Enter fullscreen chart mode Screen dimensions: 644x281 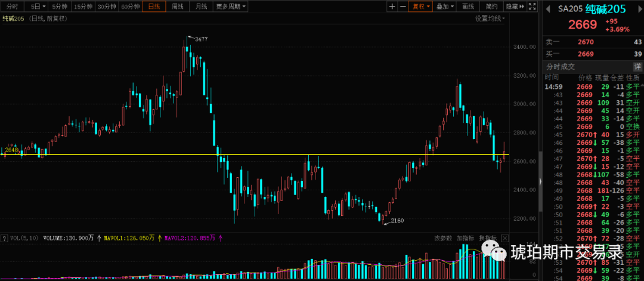[x=532, y=7]
